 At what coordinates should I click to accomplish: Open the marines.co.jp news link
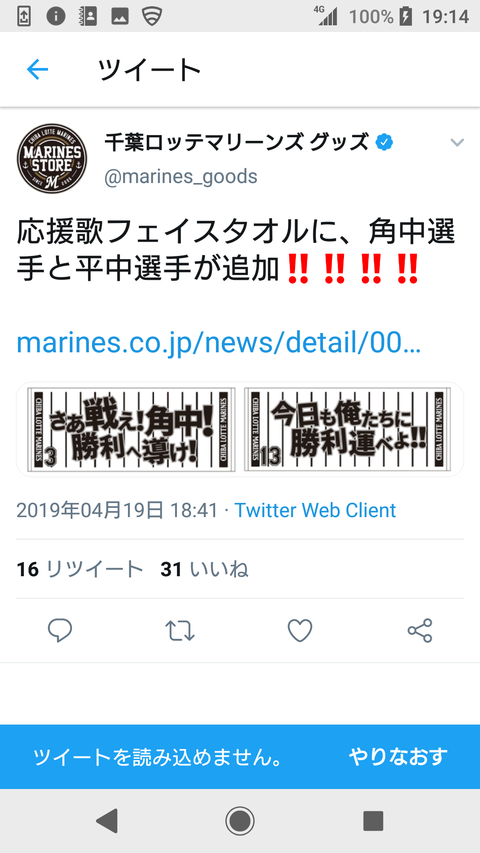point(219,343)
